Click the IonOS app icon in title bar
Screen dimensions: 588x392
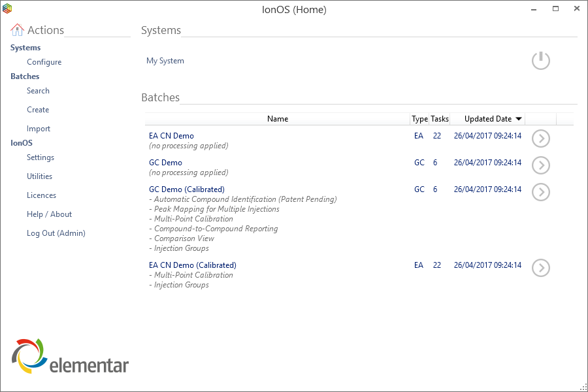[x=7, y=8]
